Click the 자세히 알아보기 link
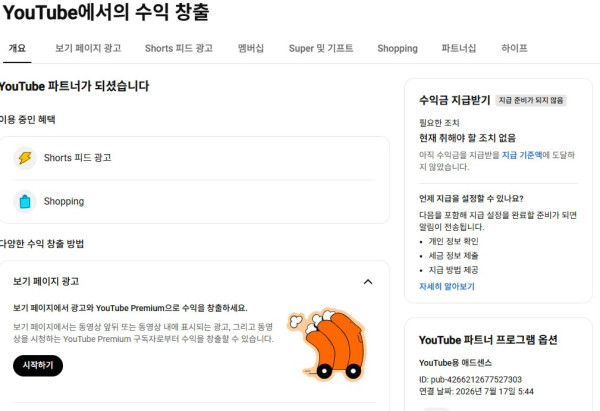The height and width of the screenshot is (411, 600). (x=447, y=286)
